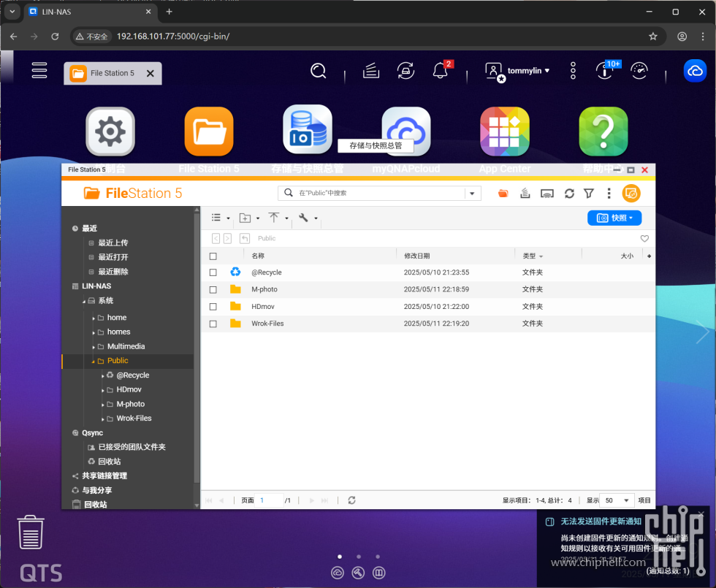This screenshot has height=588, width=716.
Task: Click the orange round icon in FileStation header
Action: [631, 194]
